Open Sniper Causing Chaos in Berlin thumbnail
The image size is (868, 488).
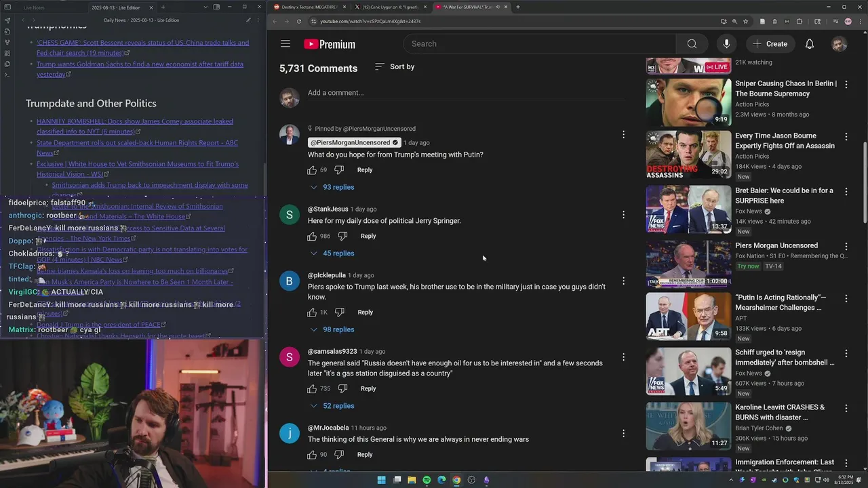click(x=688, y=102)
